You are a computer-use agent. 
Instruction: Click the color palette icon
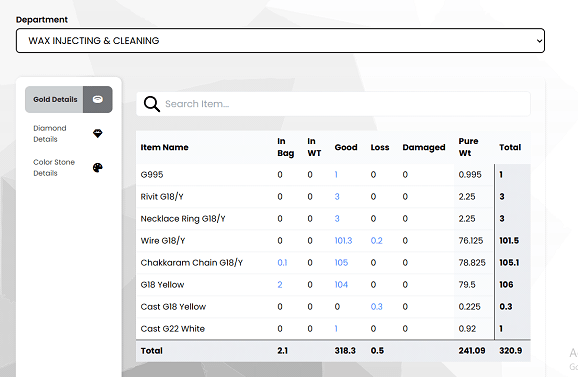97,168
